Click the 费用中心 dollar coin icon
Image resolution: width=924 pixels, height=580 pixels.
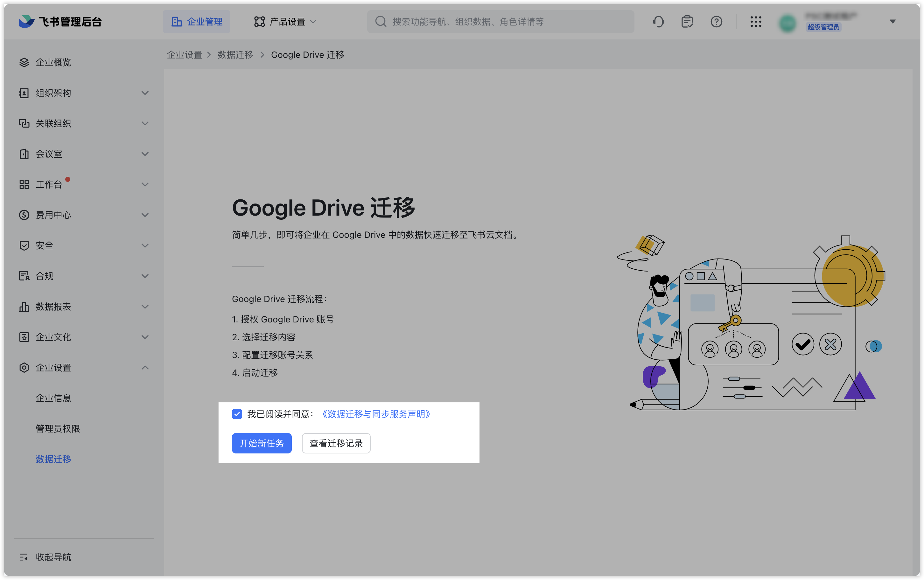24,215
